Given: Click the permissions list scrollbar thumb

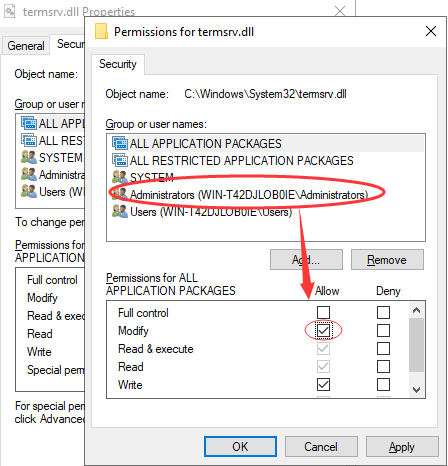Looking at the screenshot, I should (x=416, y=345).
